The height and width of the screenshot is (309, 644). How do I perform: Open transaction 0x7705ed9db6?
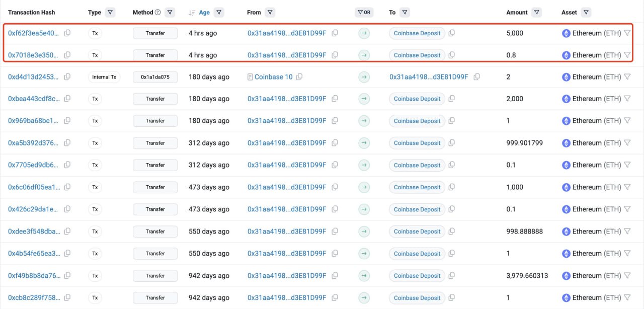pyautogui.click(x=34, y=165)
